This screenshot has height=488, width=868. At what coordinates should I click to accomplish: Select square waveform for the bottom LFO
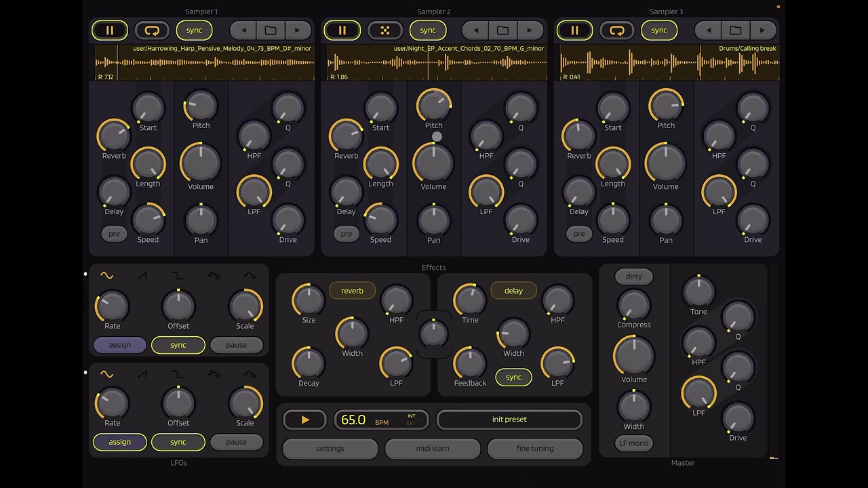178,374
